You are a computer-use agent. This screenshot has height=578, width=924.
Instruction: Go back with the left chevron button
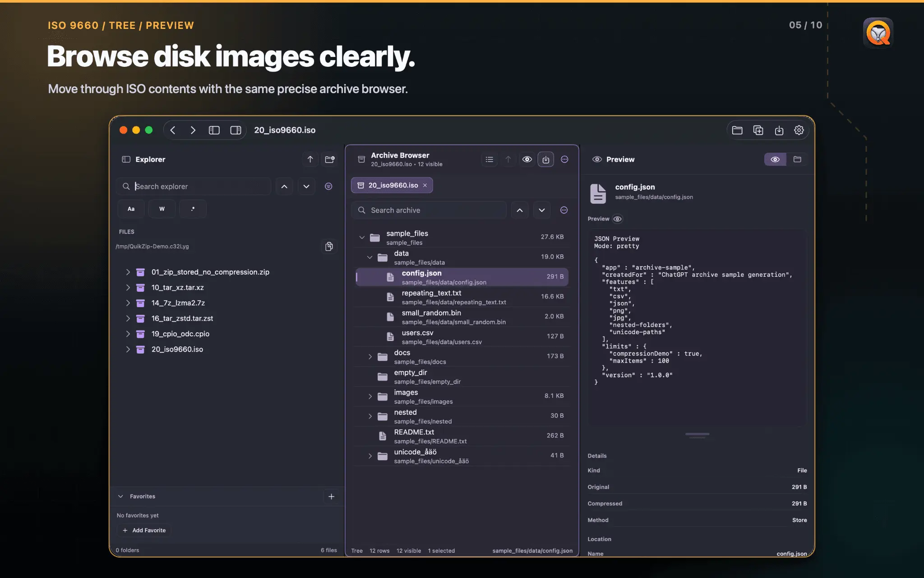(173, 130)
